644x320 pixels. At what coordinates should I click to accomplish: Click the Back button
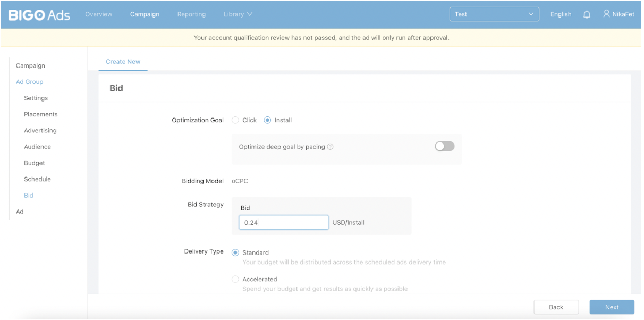pos(556,307)
